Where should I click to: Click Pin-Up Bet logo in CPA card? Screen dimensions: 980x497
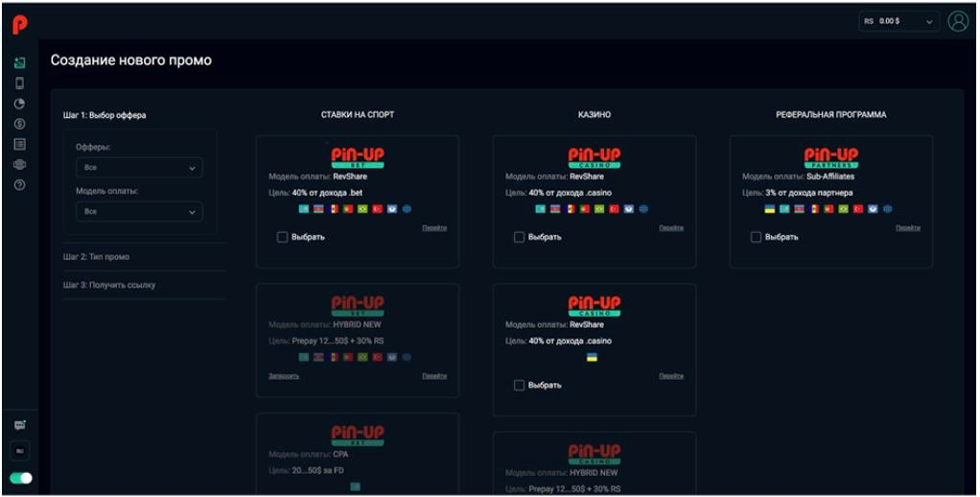358,435
